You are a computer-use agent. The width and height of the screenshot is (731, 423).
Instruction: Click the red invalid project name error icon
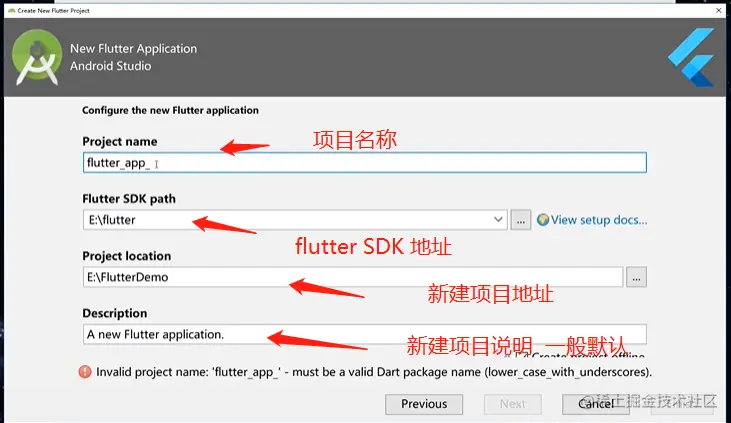pos(85,372)
